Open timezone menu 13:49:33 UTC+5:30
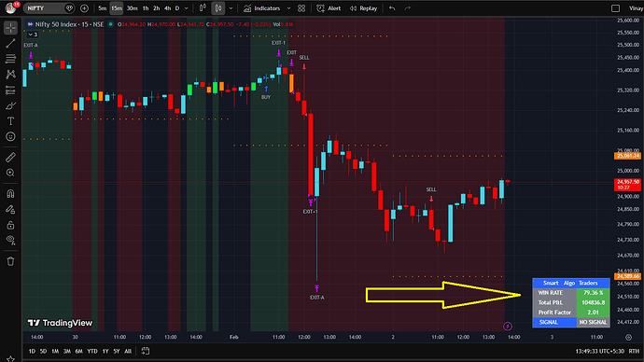644x362 pixels. (599, 352)
